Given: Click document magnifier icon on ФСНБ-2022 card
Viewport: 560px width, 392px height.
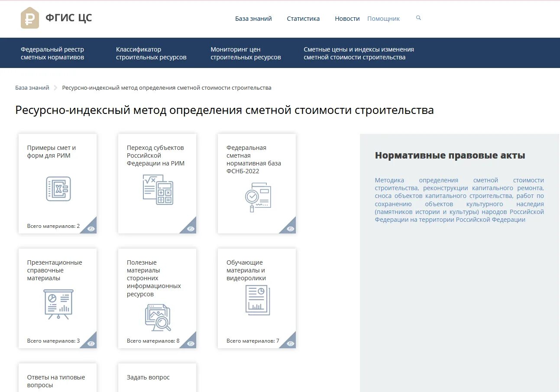Looking at the screenshot, I should (258, 197).
